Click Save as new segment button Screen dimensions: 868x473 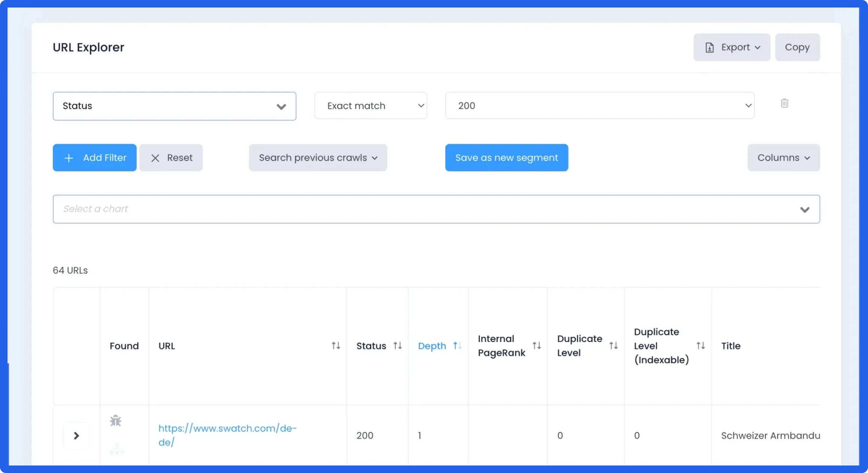pos(507,157)
